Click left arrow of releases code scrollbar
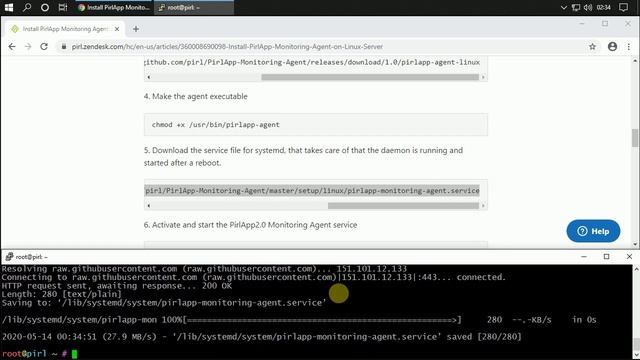Image resolution: width=640 pixels, height=360 pixels. point(149,77)
